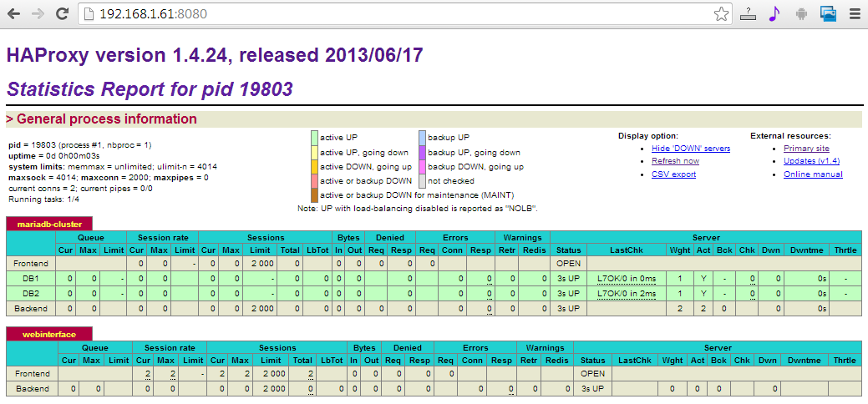Viewport: 868px width, 404px height.
Task: Click the backup DOWN, going up color box
Action: click(423, 167)
